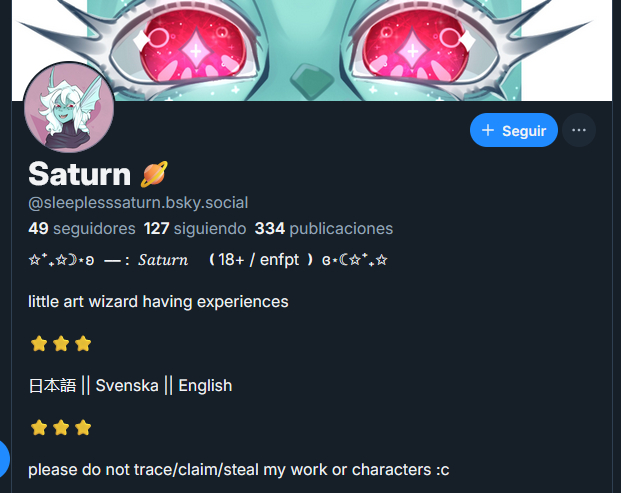Image resolution: width=621 pixels, height=493 pixels.
Task: Click the 334 publicaciones count
Action: point(324,228)
